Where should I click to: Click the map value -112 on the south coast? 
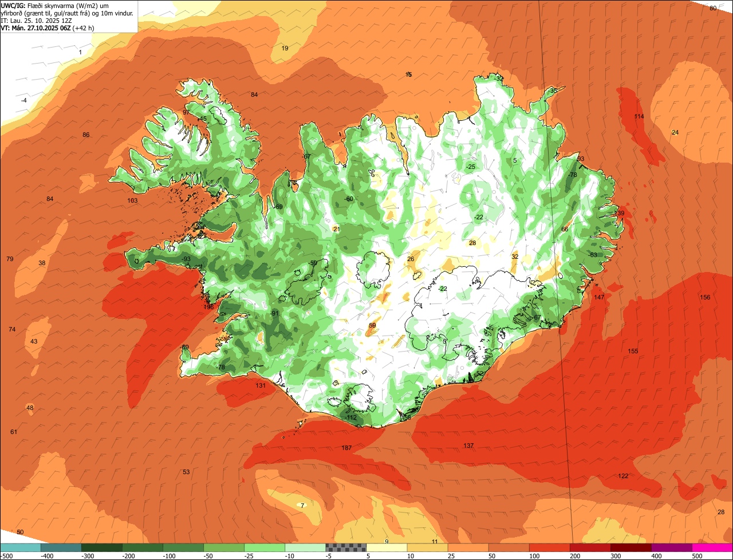350,417
